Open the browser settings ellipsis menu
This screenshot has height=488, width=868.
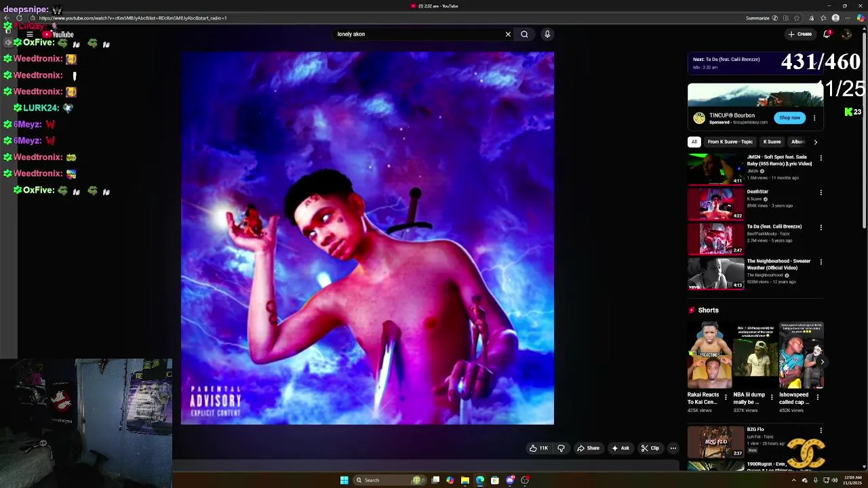(x=848, y=18)
